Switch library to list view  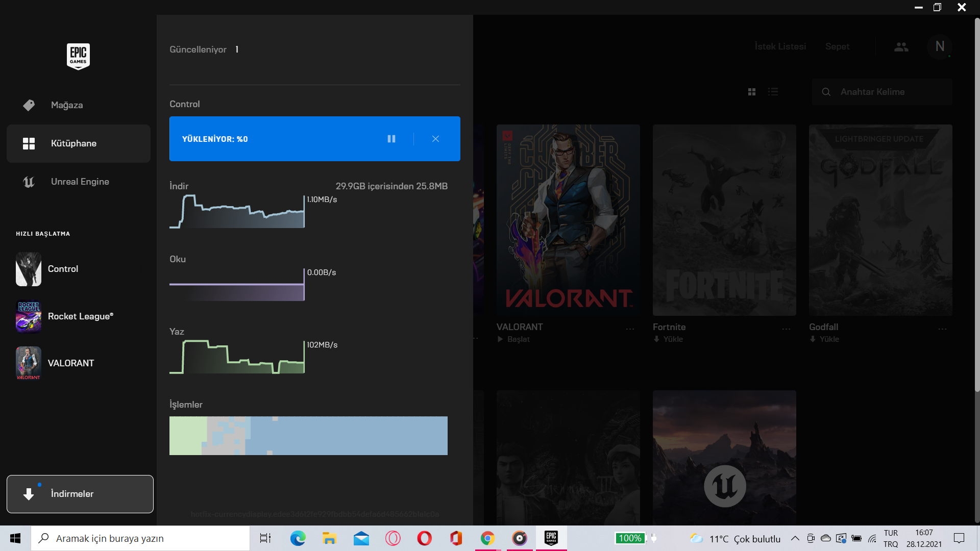point(773,92)
